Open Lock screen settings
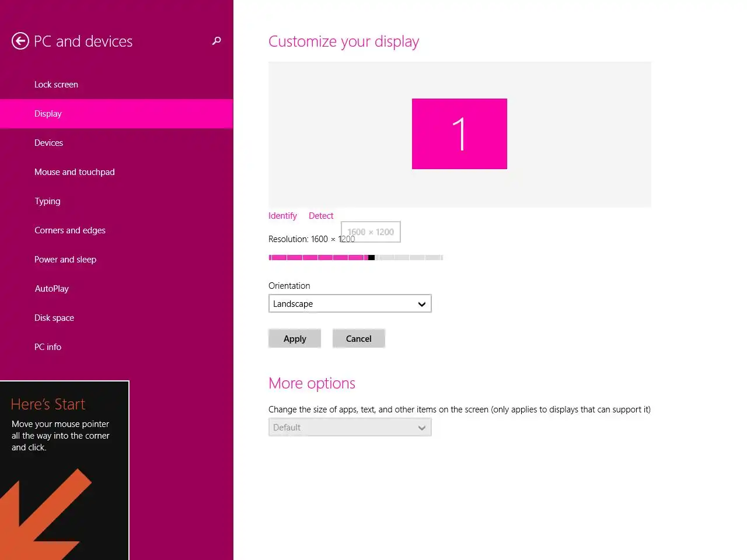Viewport: 747px width, 560px height. pos(117,85)
